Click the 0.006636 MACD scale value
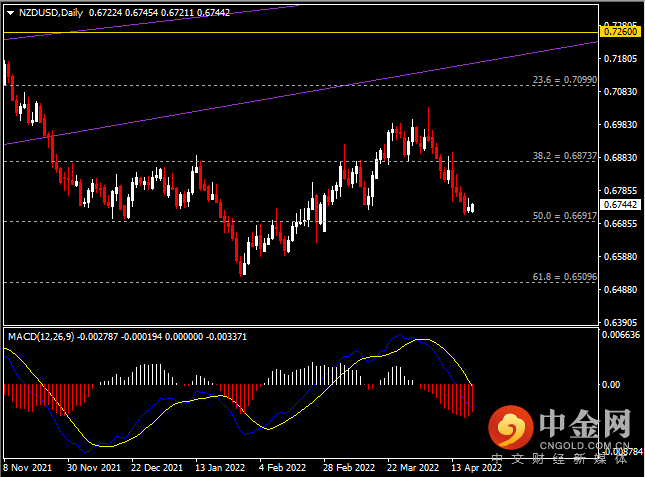 click(x=620, y=335)
